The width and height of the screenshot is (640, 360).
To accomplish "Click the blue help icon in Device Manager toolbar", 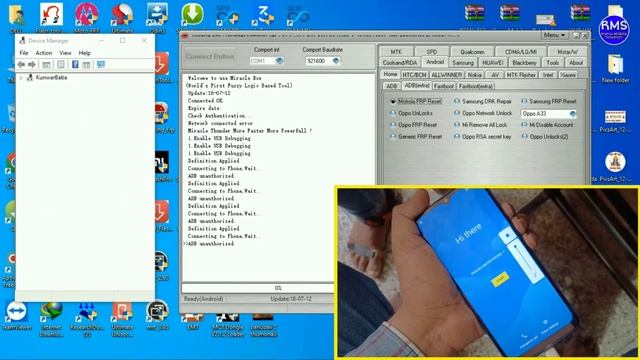I will (75, 64).
